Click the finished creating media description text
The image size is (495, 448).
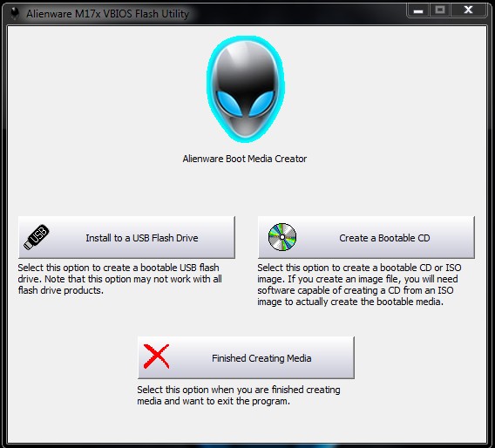coord(239,396)
